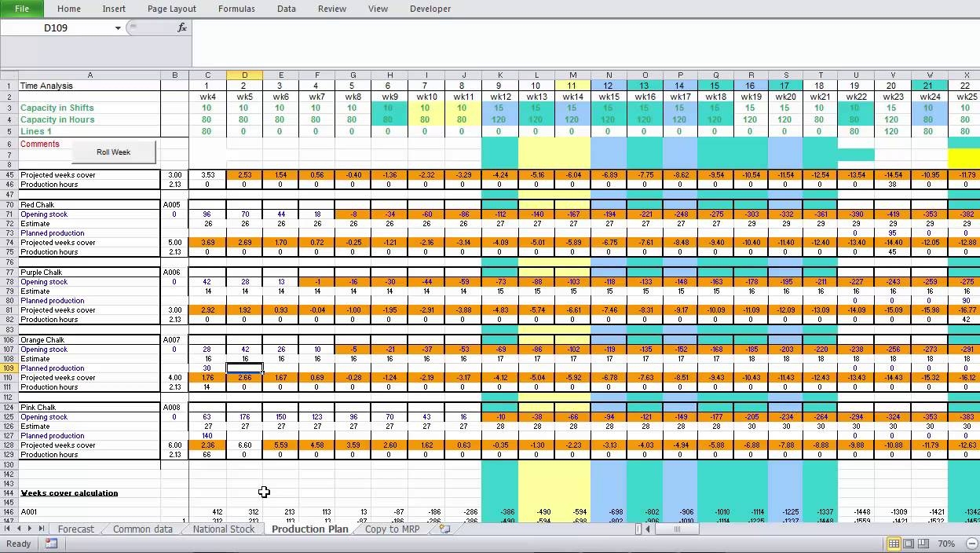Click the Insert Worksheet icon after Copy to MRP
Image resolution: width=980 pixels, height=553 pixels.
point(444,529)
